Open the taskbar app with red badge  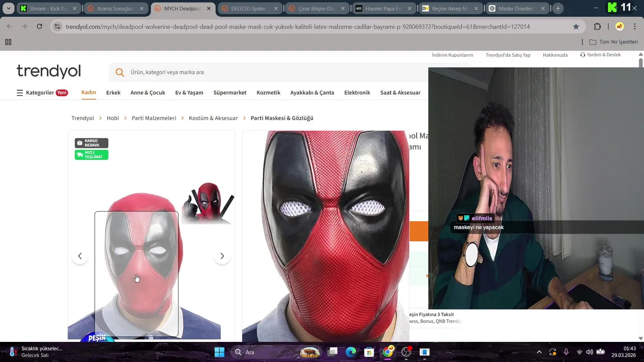(x=406, y=352)
